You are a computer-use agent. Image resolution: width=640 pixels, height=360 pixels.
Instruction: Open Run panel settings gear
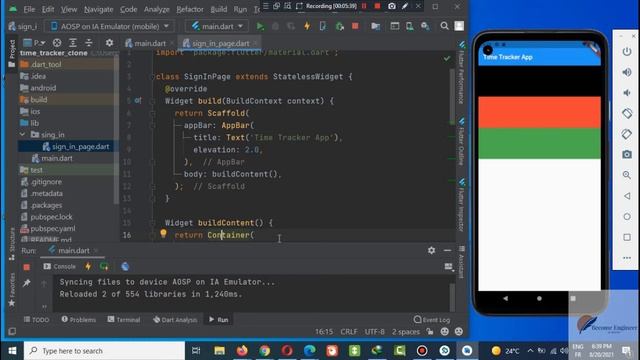point(431,250)
